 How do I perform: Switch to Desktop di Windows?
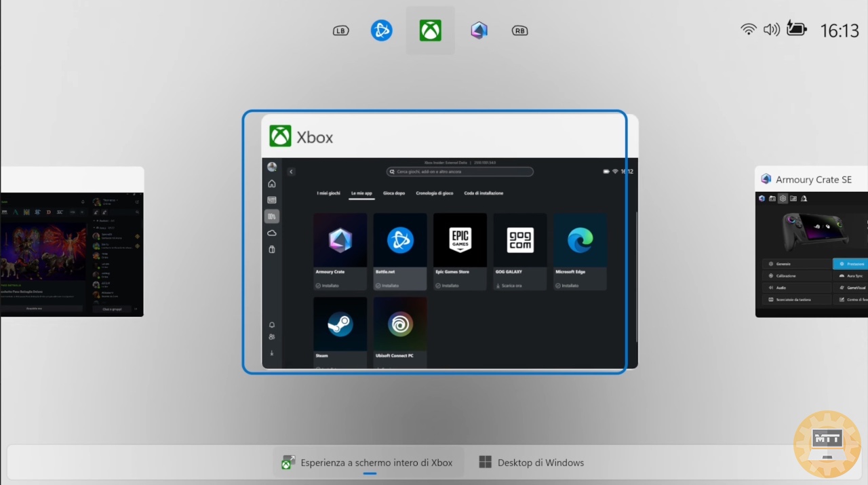(x=532, y=463)
